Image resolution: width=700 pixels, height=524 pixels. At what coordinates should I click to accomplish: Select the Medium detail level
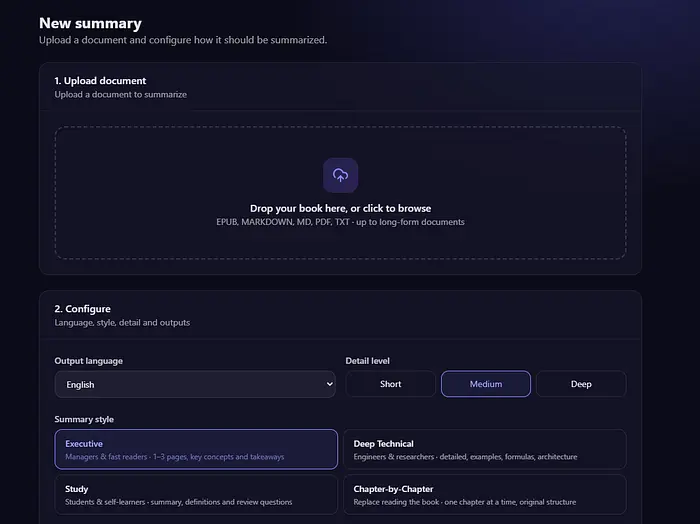(x=486, y=384)
